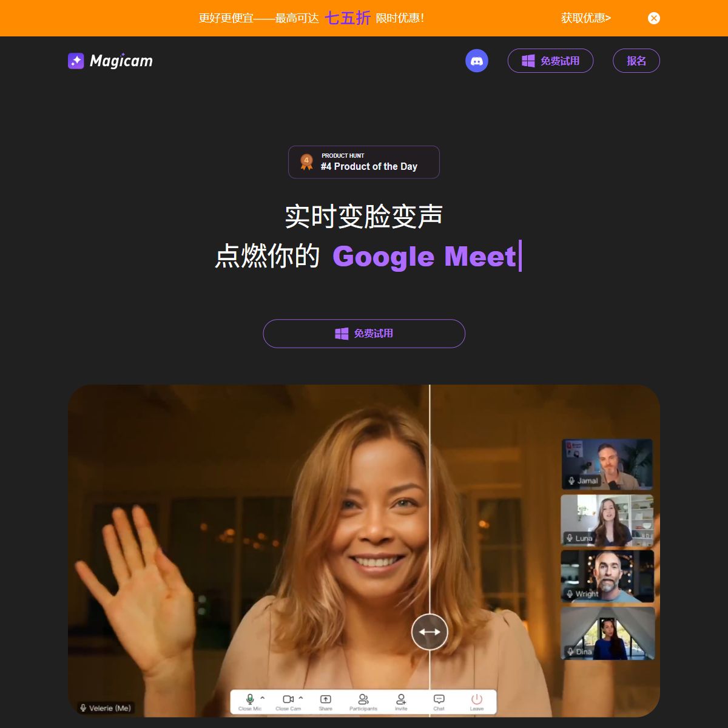This screenshot has width=728, height=728.
Task: Click 获取优惠> link in the banner
Action: [586, 18]
